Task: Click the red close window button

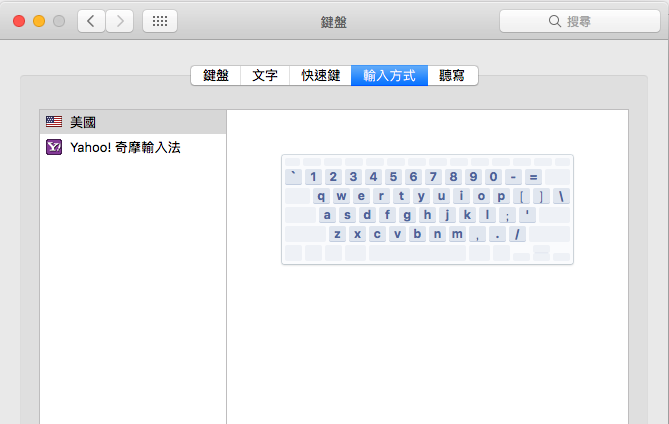Action: pos(19,21)
